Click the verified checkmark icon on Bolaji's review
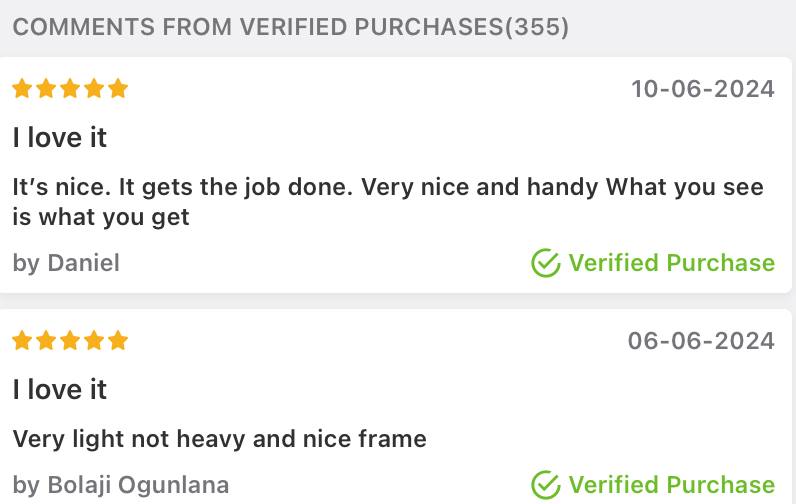 pos(545,486)
